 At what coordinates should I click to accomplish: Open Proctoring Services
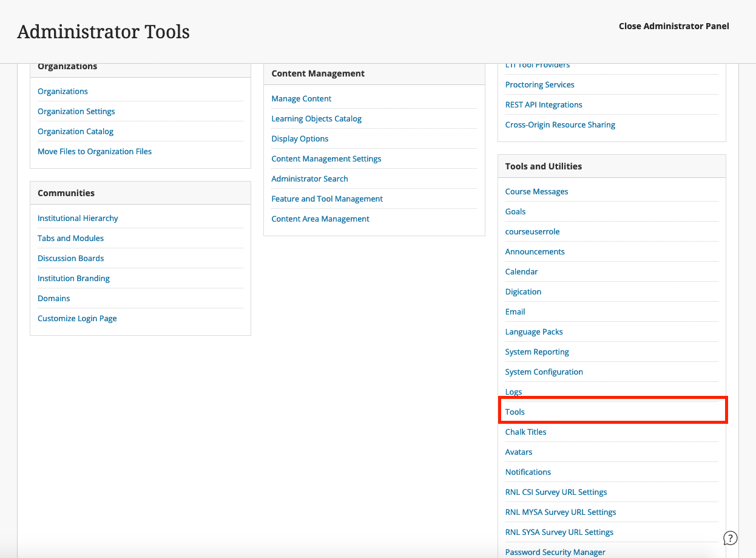539,84
